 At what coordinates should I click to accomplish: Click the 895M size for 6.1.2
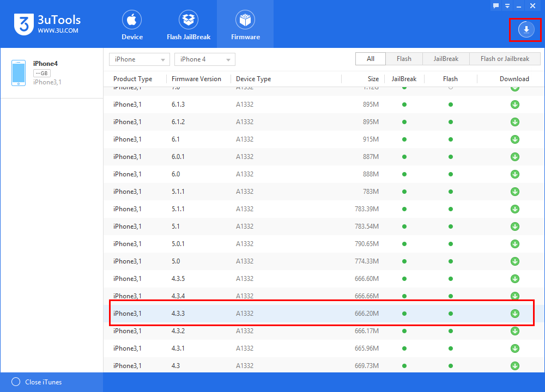371,122
